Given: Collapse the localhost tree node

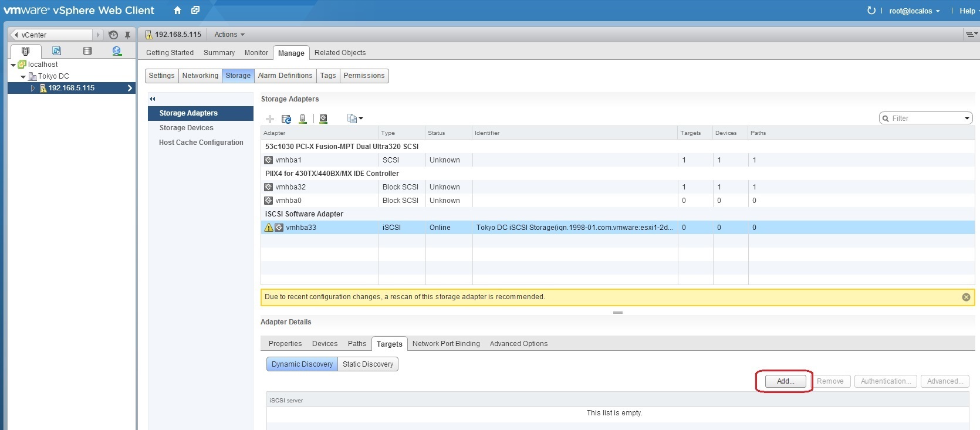Looking at the screenshot, I should pyautogui.click(x=13, y=65).
